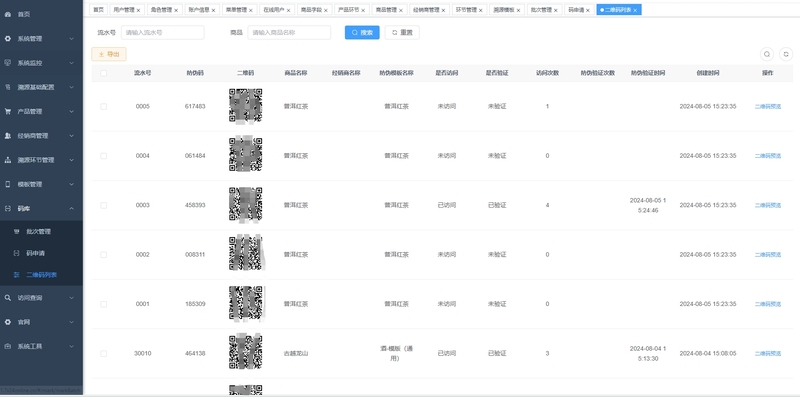
Task: Close the 码申请 tab with its x
Action: [588, 10]
